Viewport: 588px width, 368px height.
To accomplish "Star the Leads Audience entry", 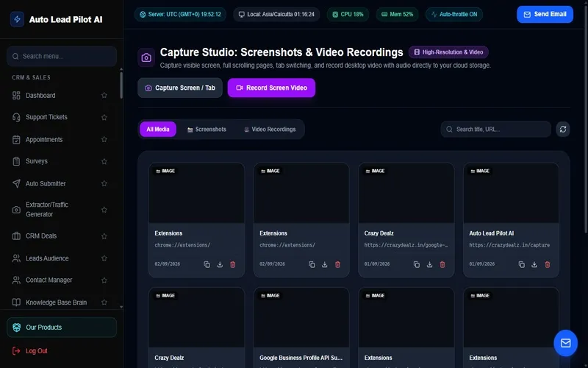I will [x=104, y=258].
